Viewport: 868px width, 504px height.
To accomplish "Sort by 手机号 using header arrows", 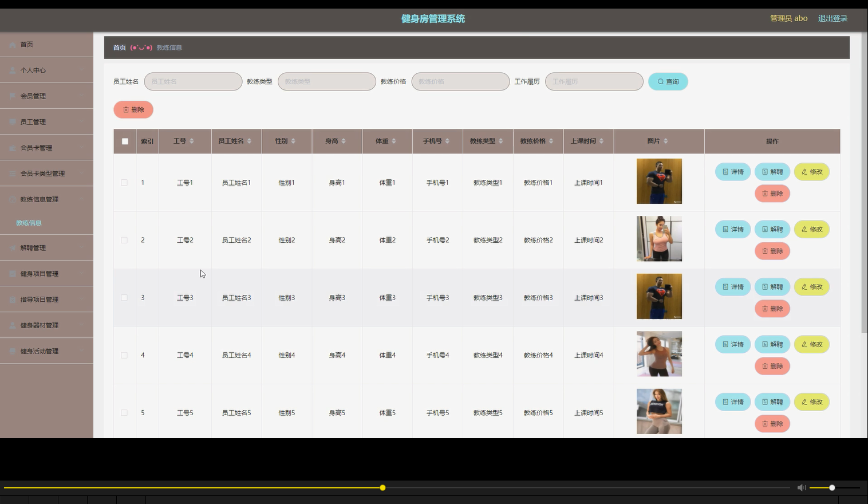I will (447, 141).
